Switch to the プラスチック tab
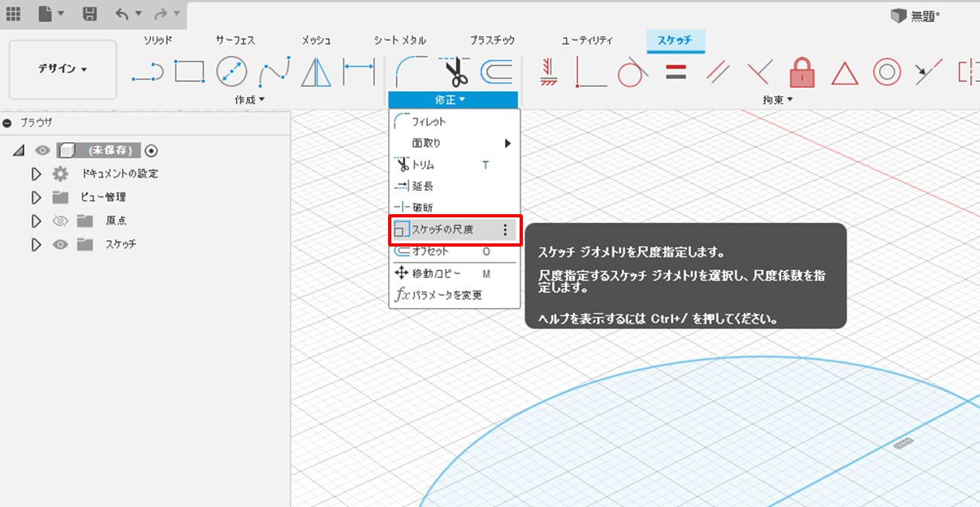980x507 pixels. tap(492, 40)
